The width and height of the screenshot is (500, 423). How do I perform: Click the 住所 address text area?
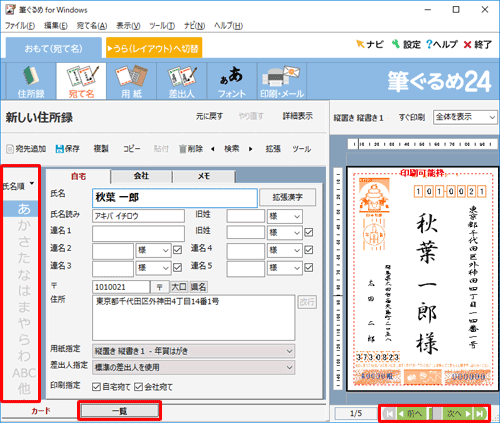pyautogui.click(x=194, y=317)
